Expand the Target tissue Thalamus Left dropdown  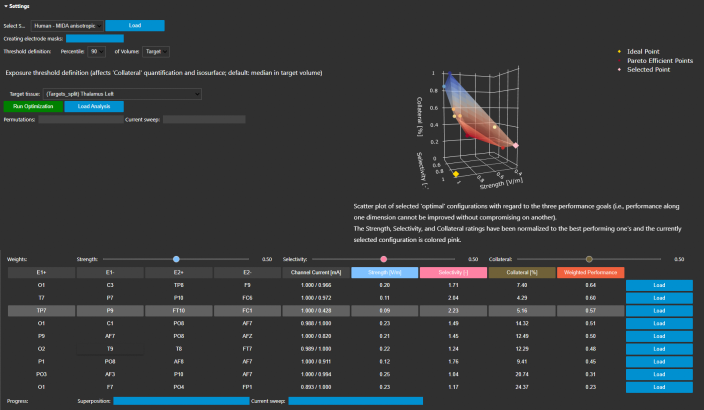point(122,94)
